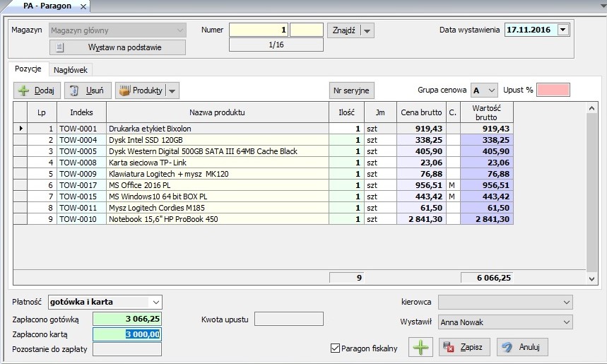Select the Karta sieciowa TP- Link row
Viewport: 607px width, 364px height.
coord(264,163)
